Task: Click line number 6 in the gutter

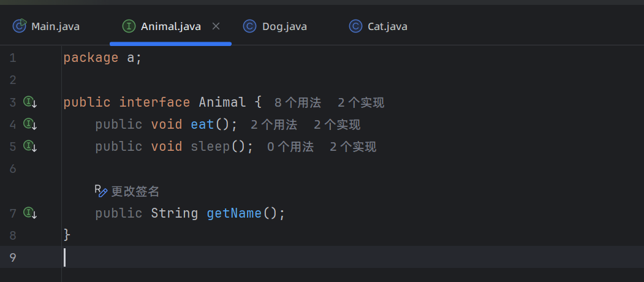Action: (x=13, y=169)
